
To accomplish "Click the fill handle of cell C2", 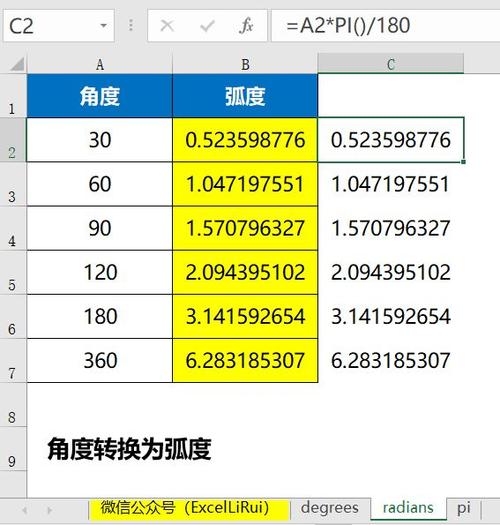I will 463,162.
